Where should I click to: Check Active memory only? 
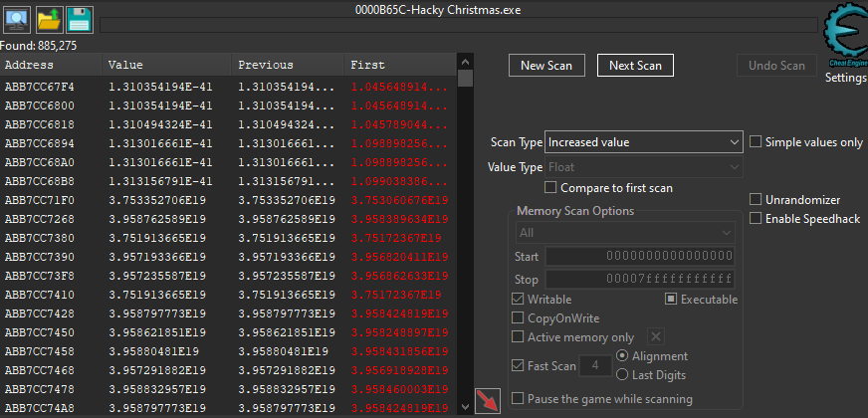[573, 336]
